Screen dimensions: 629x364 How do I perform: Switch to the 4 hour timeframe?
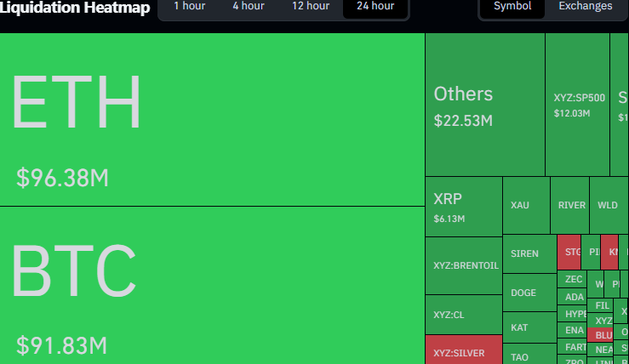click(x=249, y=7)
